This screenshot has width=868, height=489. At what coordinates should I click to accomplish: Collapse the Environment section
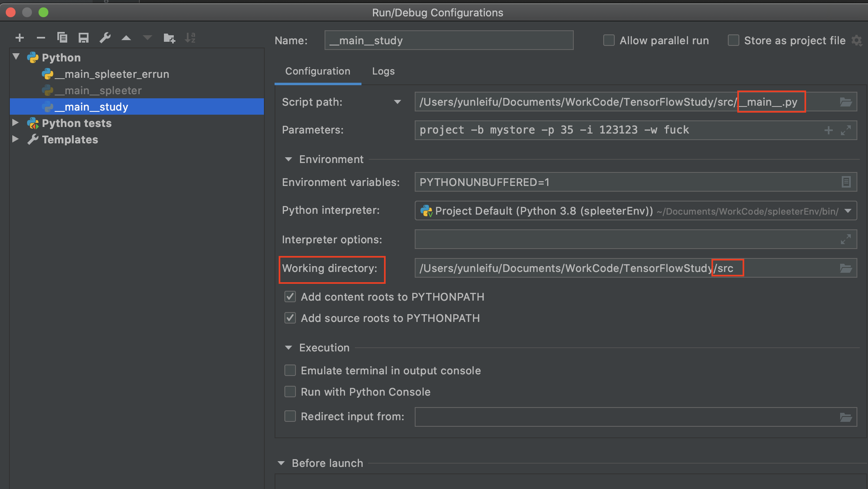click(289, 159)
